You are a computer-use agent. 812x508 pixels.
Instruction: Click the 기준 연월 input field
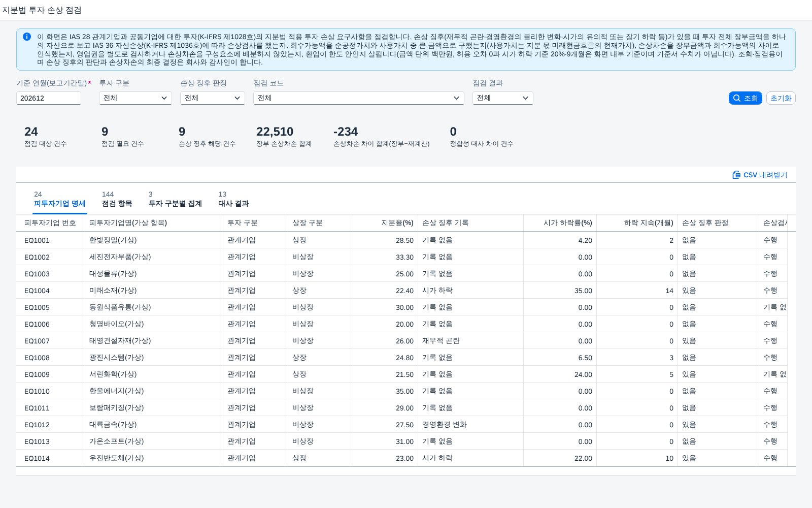point(49,98)
